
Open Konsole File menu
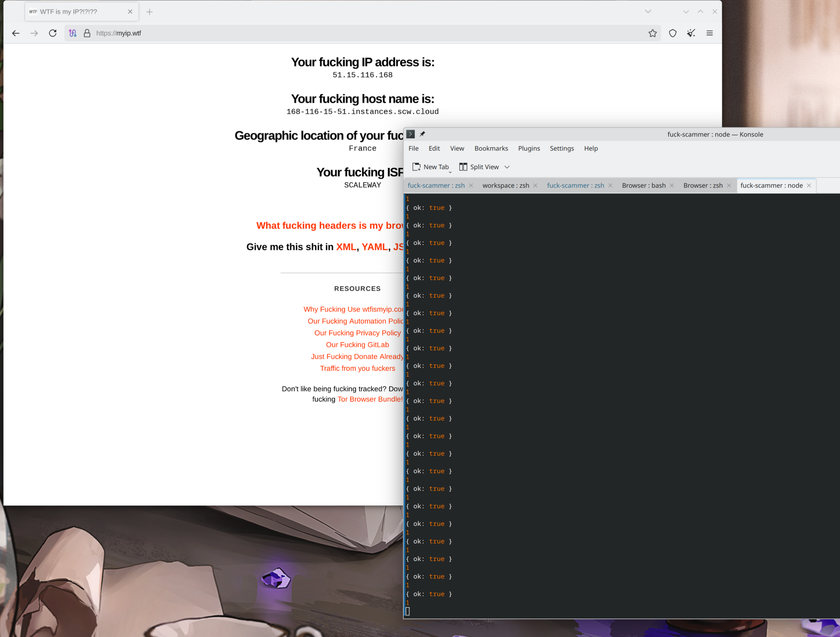(x=413, y=148)
